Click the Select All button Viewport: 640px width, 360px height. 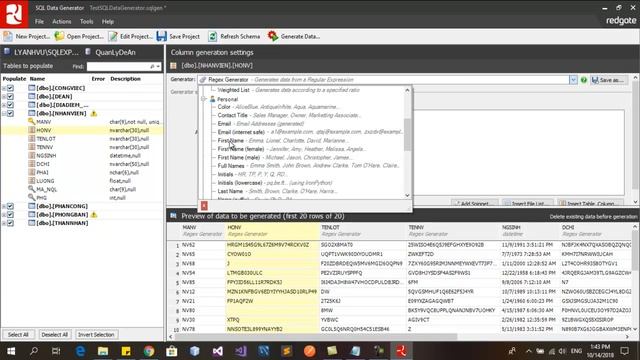[18, 335]
